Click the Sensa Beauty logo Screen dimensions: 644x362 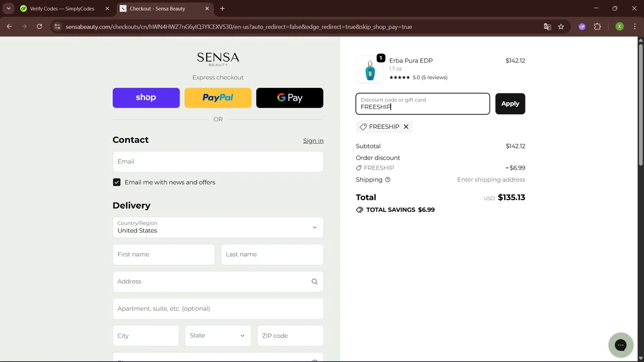[218, 59]
